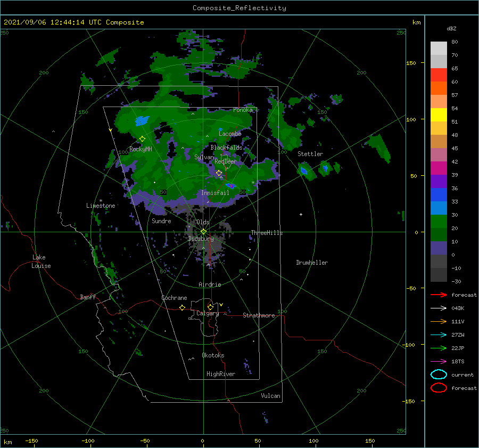Click the Limestone map label
The height and width of the screenshot is (448, 479).
click(101, 206)
